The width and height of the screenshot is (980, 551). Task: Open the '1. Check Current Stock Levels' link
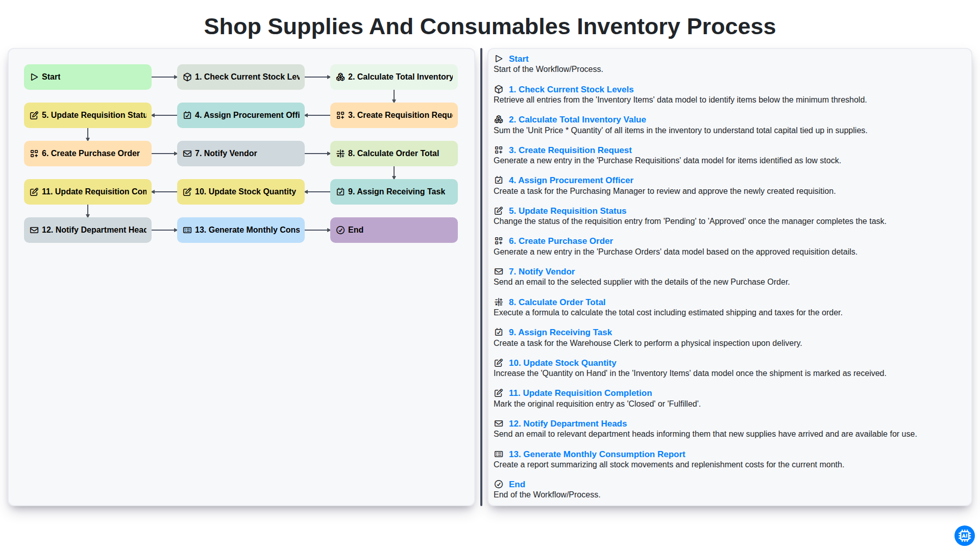(x=571, y=89)
